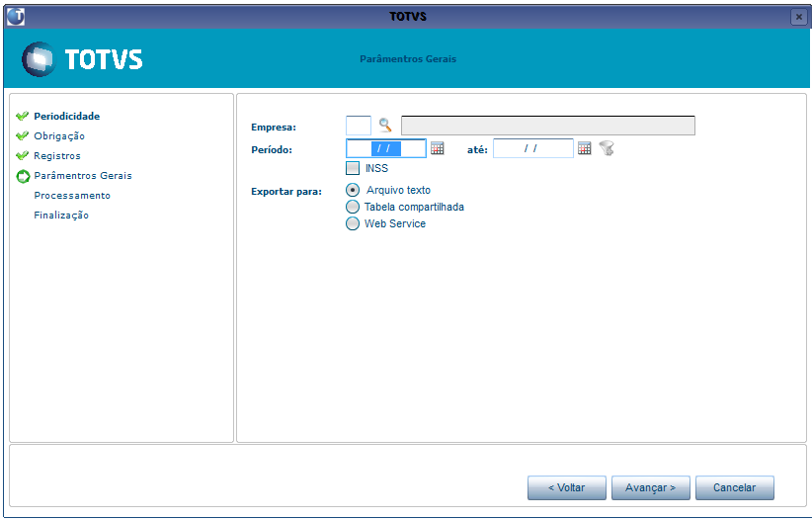Go to the Registros wizard step
The height and width of the screenshot is (520, 812).
[x=57, y=155]
